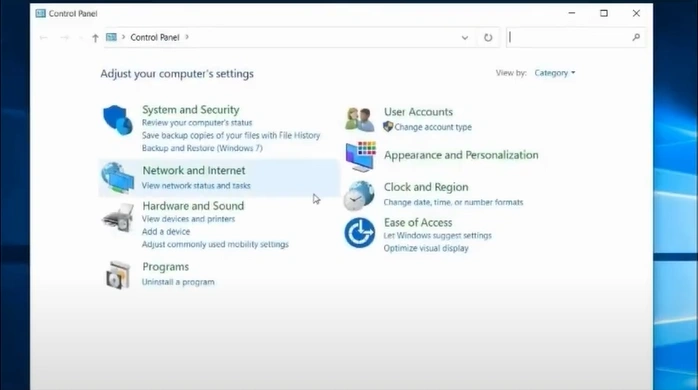The image size is (698, 390).
Task: Click the Control Panel breadcrumb text
Action: point(154,37)
